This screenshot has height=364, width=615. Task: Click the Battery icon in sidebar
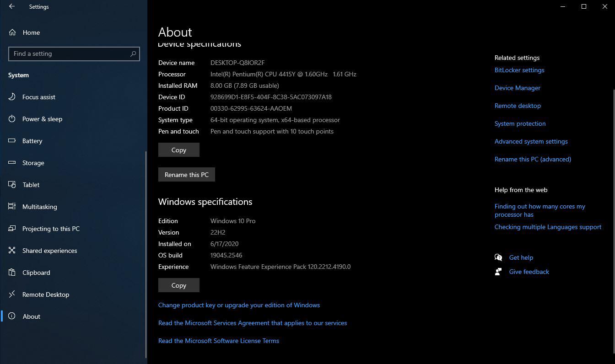point(12,141)
